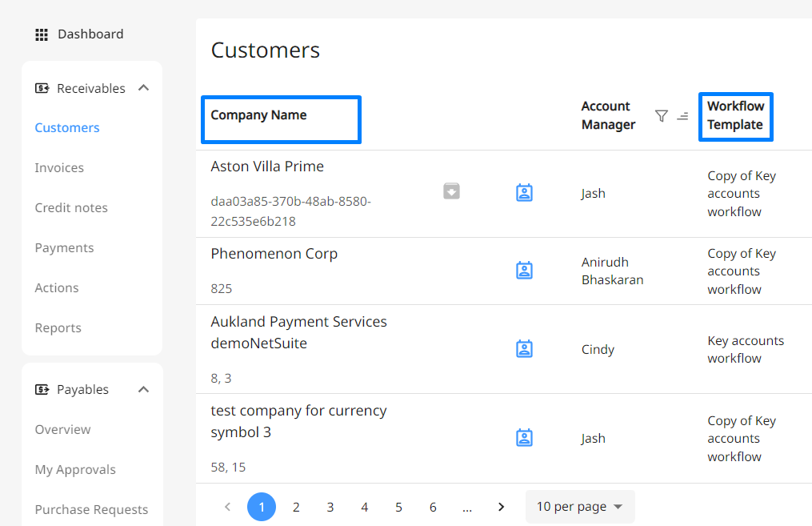
Task: Select the Payments sidebar item
Action: pos(64,247)
